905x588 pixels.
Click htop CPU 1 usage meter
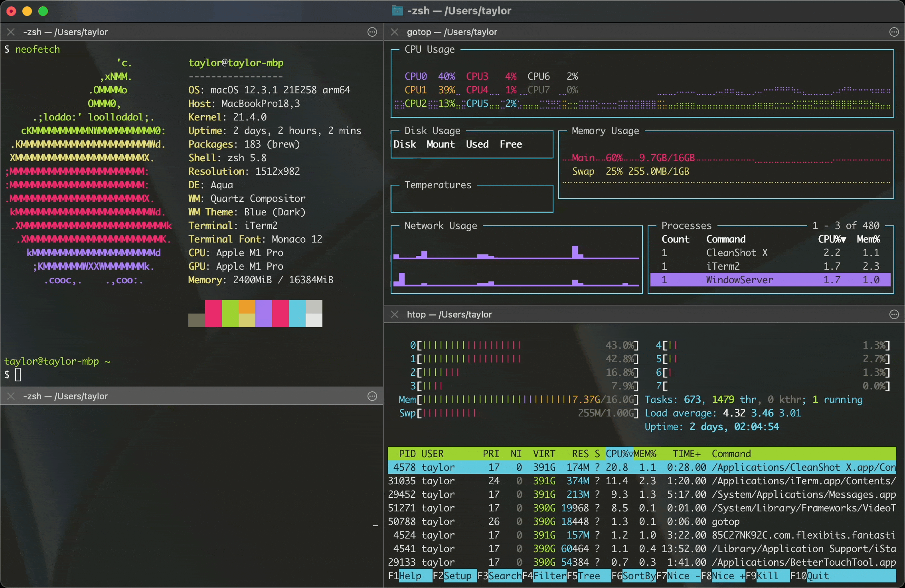pos(524,359)
